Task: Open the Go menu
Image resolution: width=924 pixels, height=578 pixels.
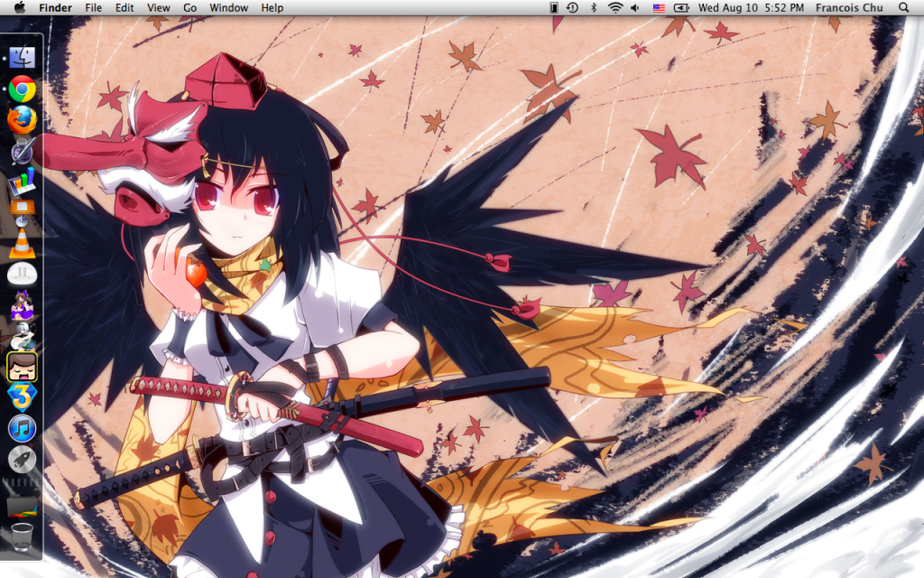Action: (x=189, y=7)
